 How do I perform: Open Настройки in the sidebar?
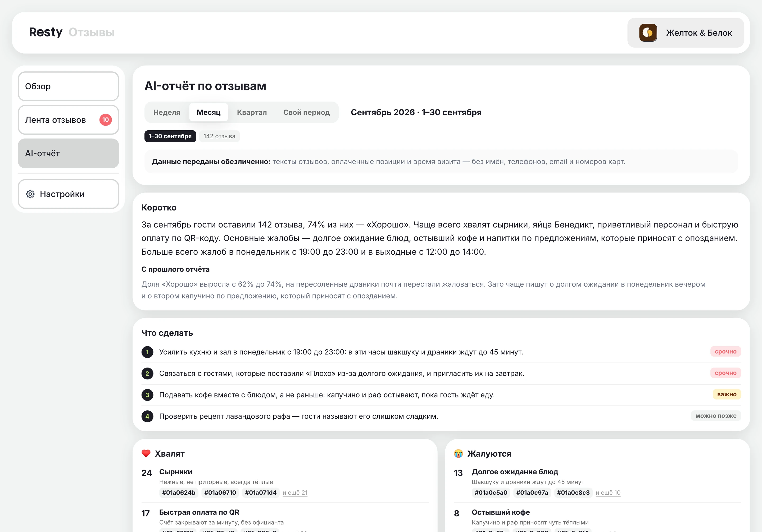[68, 194]
